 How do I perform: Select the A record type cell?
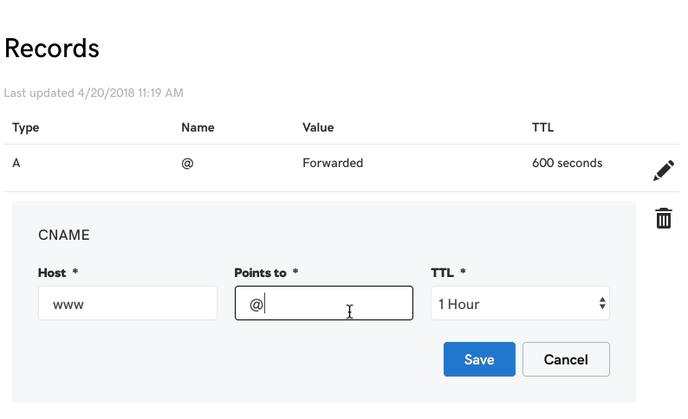click(16, 163)
